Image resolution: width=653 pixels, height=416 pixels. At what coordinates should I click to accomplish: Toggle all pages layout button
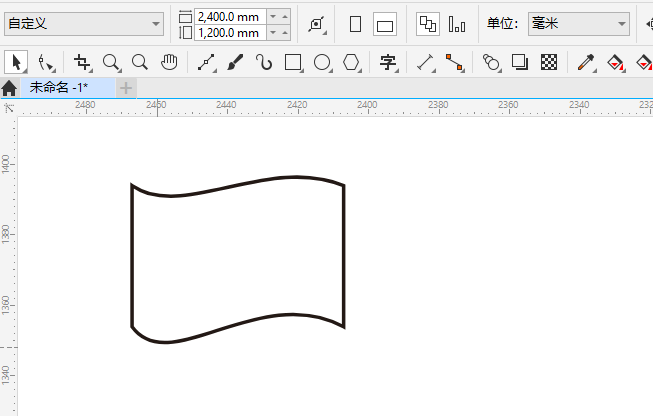[x=428, y=24]
